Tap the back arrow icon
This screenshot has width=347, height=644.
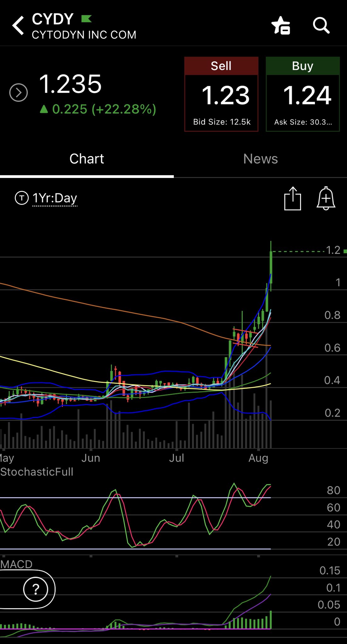(x=18, y=25)
